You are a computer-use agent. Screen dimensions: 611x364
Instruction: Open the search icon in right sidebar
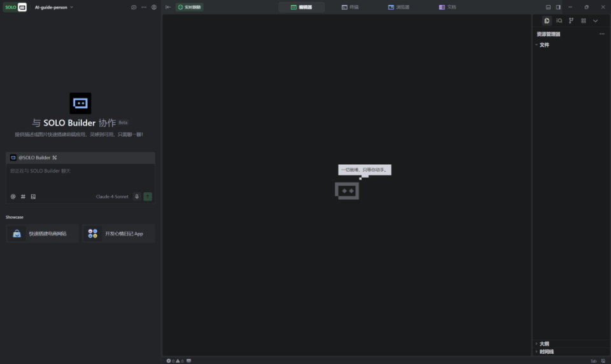click(559, 20)
